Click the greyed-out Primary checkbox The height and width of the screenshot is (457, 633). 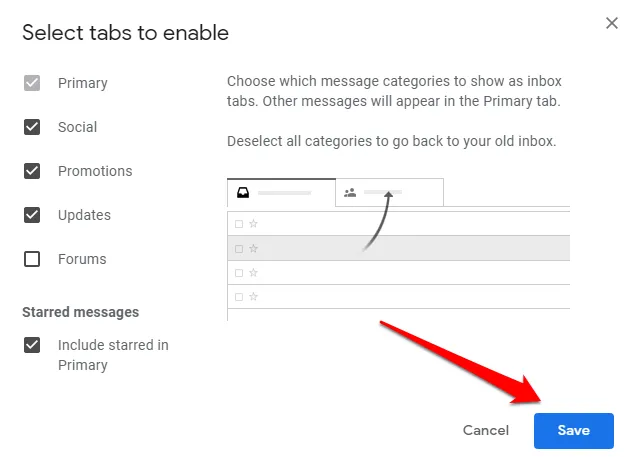pos(32,83)
